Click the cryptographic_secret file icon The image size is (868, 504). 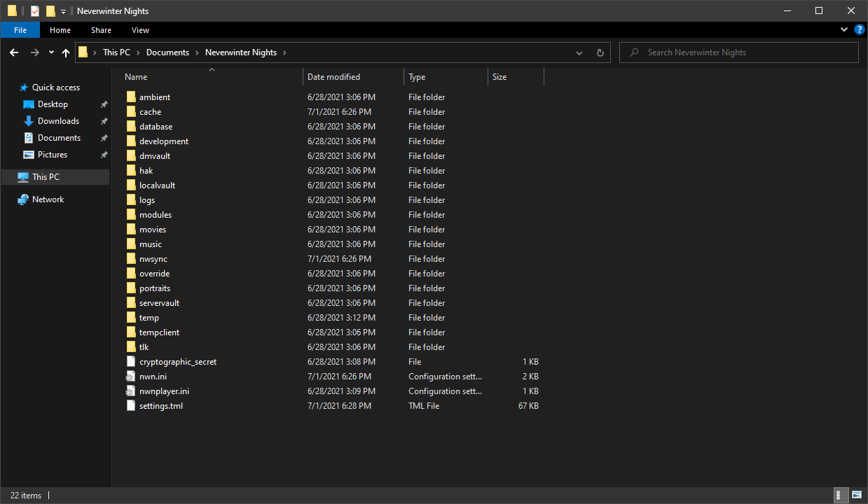[130, 362]
